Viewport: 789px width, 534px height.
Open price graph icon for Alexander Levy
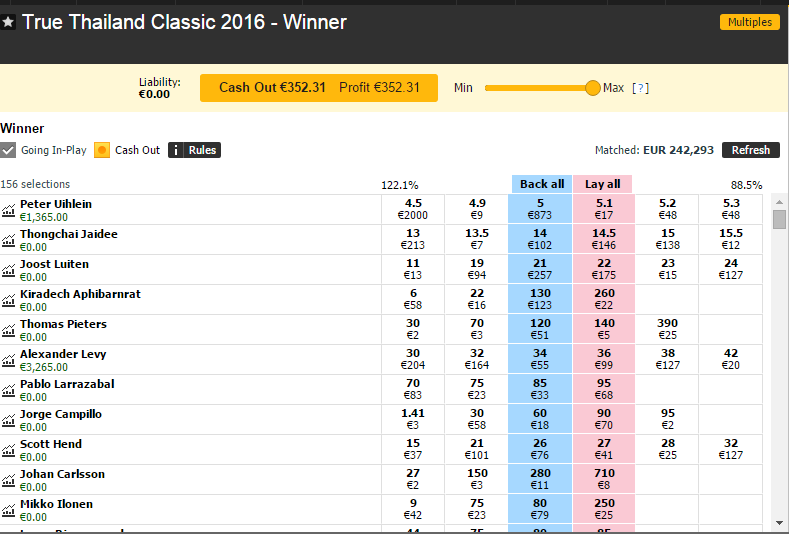pos(8,360)
